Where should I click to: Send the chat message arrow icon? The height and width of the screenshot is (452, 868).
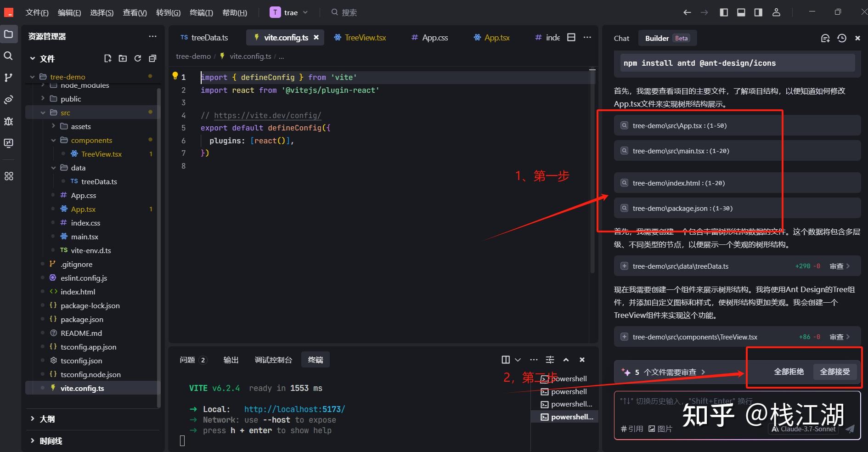coord(850,429)
